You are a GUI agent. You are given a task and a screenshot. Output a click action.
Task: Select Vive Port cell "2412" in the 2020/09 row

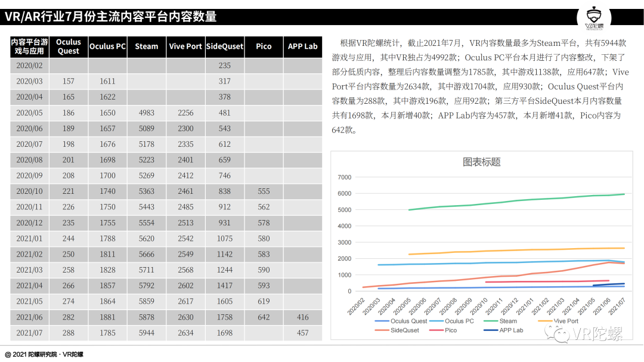click(x=185, y=175)
